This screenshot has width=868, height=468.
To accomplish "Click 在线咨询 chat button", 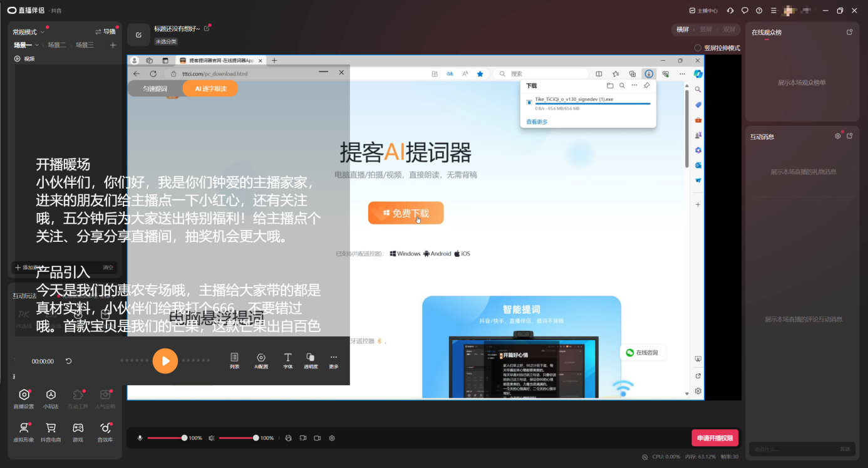I will click(x=643, y=353).
